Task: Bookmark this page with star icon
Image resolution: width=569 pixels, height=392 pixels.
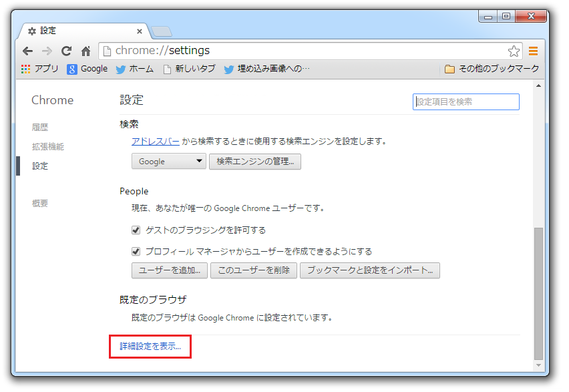Action: point(513,51)
